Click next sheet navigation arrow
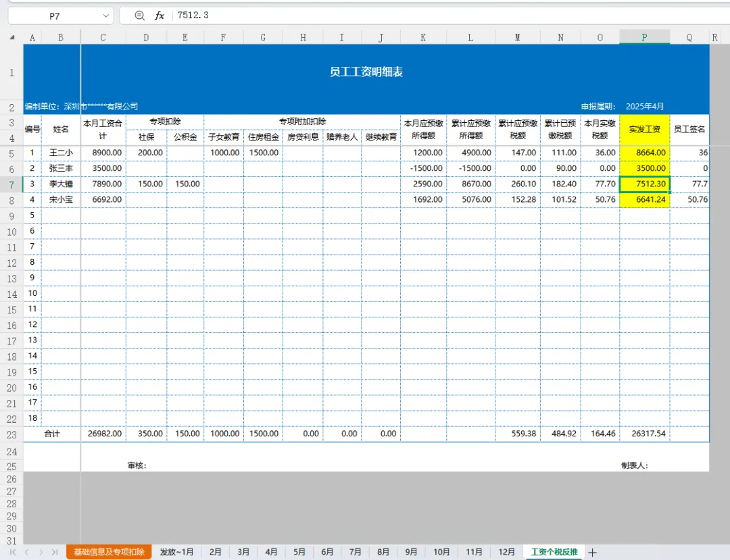This screenshot has width=730, height=560. [41, 552]
